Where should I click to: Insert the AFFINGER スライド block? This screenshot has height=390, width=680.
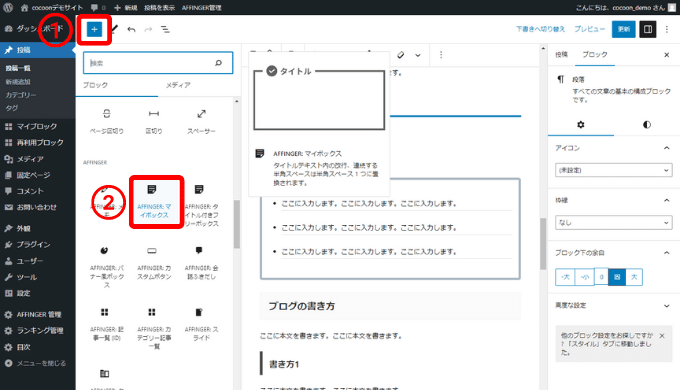[x=201, y=324]
